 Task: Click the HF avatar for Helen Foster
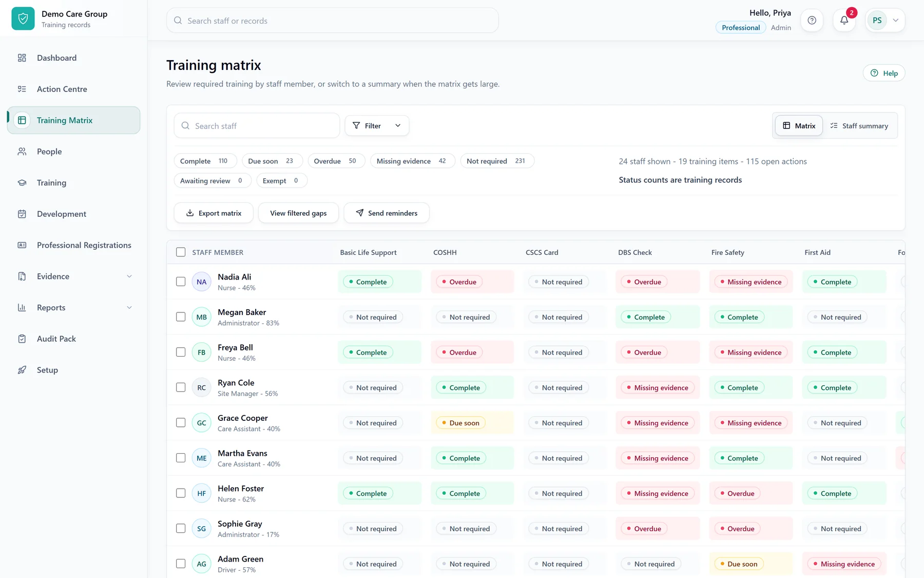click(201, 493)
